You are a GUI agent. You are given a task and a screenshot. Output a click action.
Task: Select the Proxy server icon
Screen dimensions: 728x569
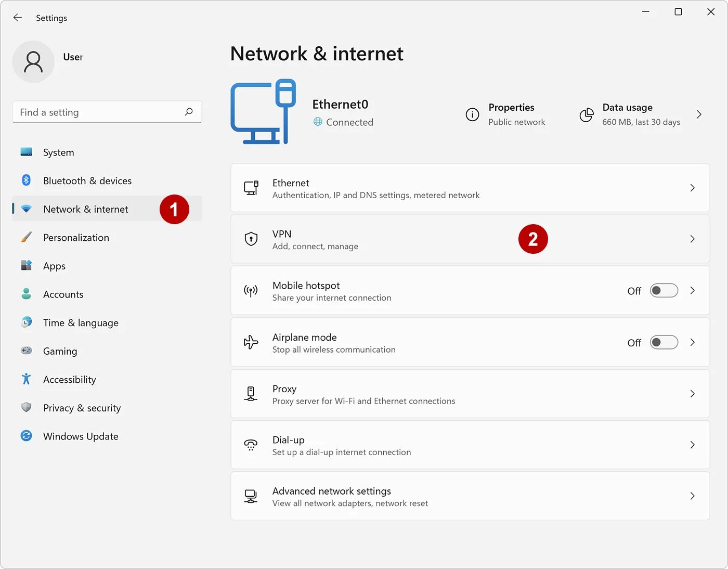pos(251,394)
